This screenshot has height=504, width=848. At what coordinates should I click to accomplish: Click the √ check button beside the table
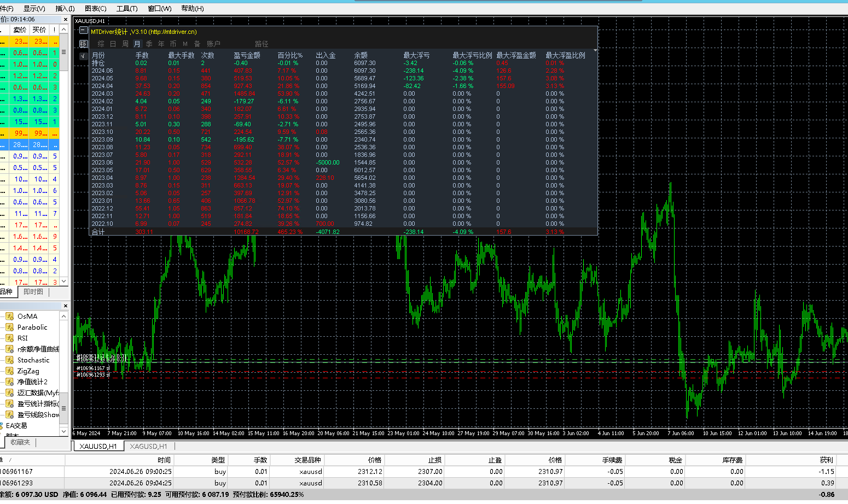pos(83,56)
